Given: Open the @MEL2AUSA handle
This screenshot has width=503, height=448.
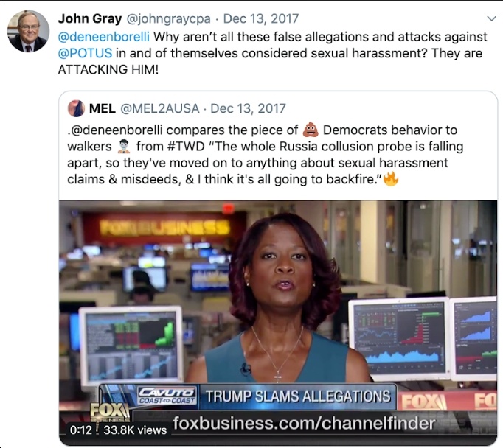Looking at the screenshot, I should pyautogui.click(x=160, y=108).
